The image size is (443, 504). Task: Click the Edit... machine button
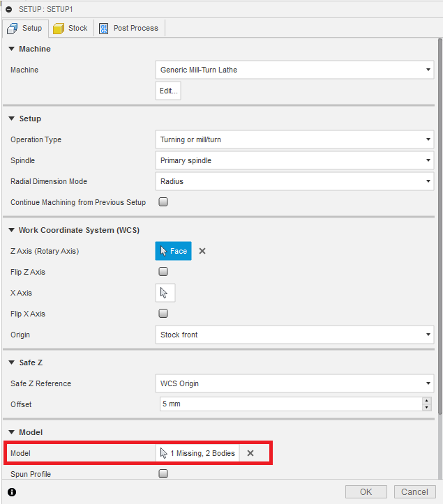pos(168,91)
